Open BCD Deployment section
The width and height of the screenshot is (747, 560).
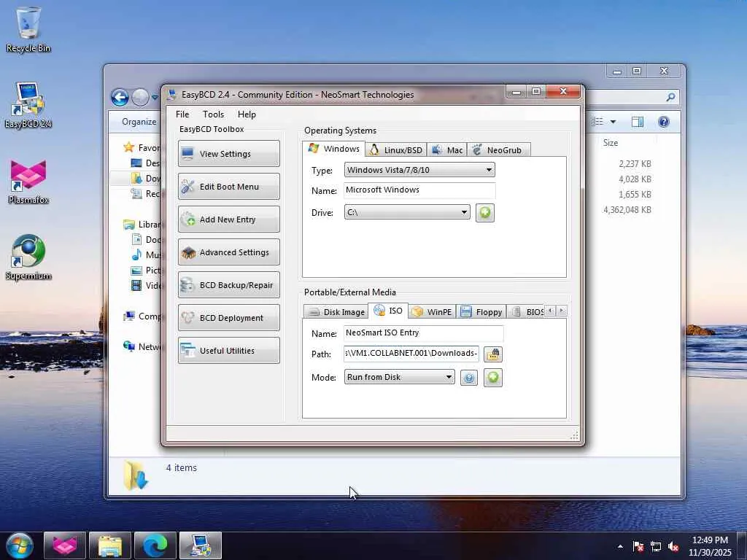pyautogui.click(x=228, y=318)
